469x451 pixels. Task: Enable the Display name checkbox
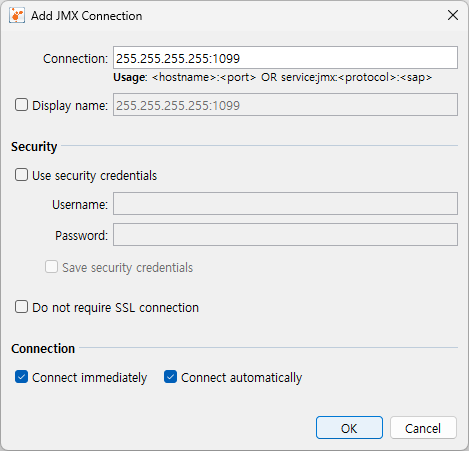click(21, 105)
